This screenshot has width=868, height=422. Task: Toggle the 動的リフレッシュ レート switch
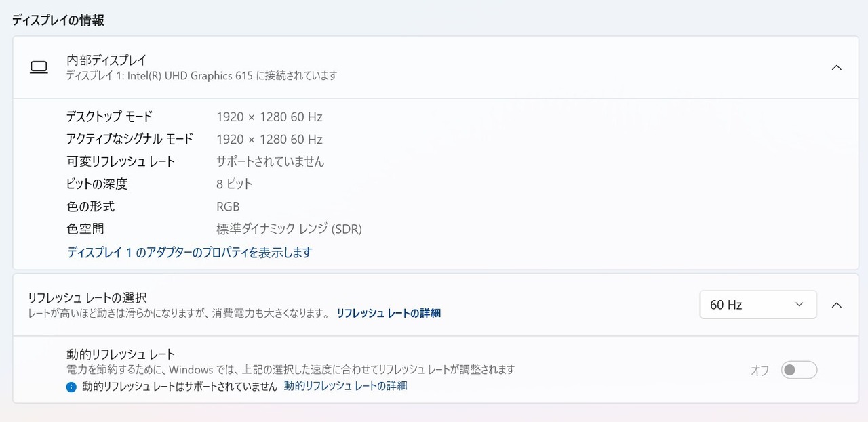pos(799,370)
